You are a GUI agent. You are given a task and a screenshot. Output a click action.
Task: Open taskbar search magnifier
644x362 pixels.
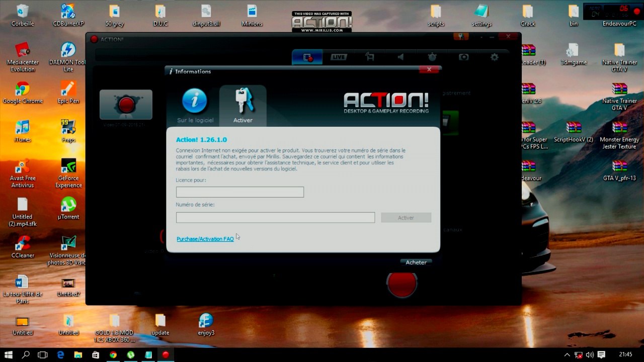coord(26,354)
